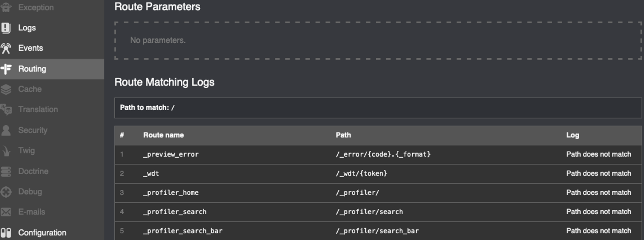Click the Cache layers icon
644x240 pixels.
6,89
